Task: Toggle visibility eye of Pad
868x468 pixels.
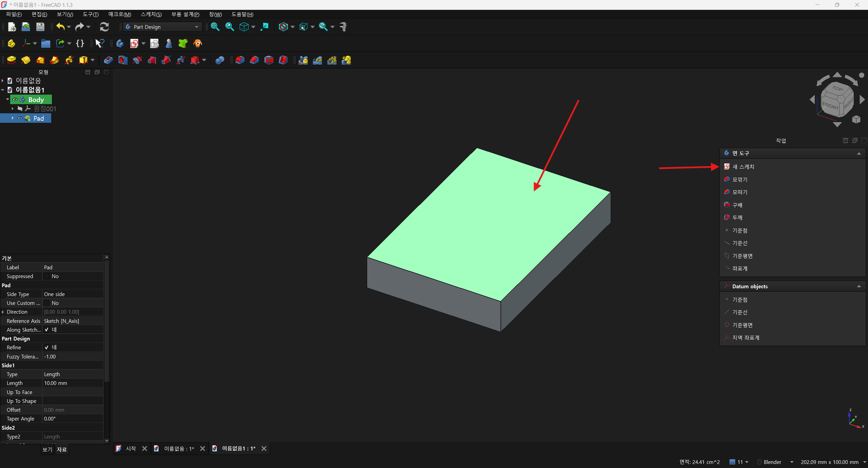Action: (x=20, y=118)
